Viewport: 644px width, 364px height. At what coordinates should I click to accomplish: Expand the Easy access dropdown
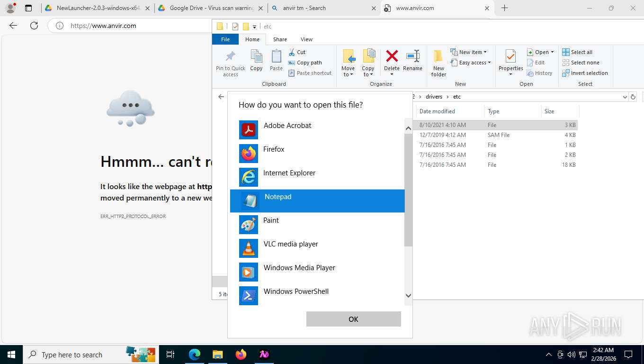tap(470, 63)
